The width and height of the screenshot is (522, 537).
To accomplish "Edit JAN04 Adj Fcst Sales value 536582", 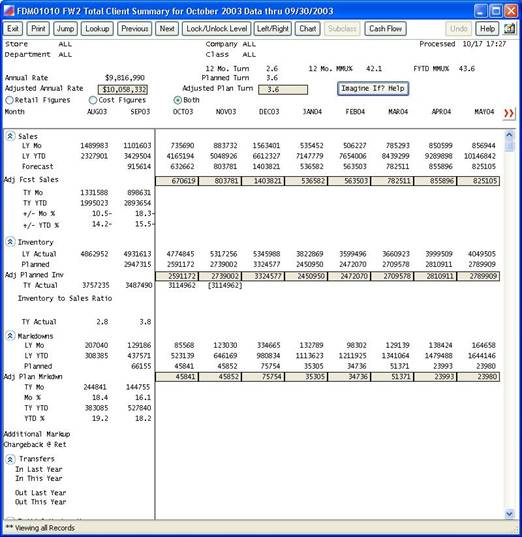I will coord(306,181).
